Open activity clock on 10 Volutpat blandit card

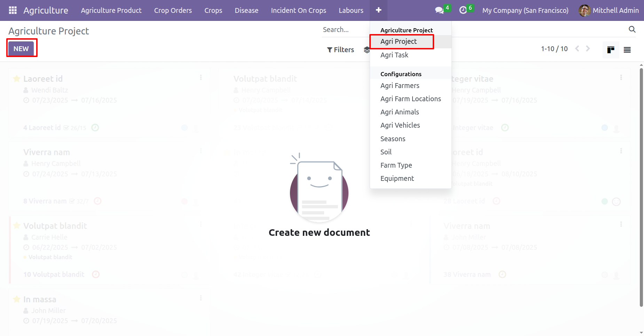[x=96, y=274]
